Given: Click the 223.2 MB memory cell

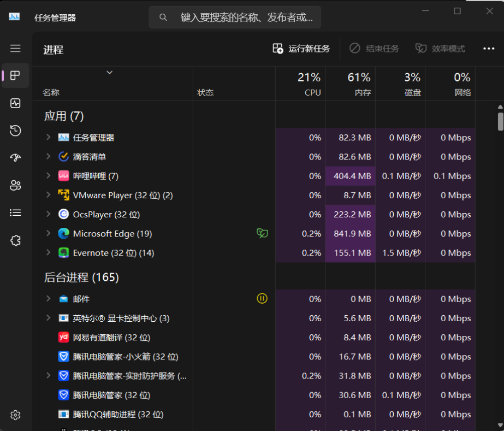Looking at the screenshot, I should click(351, 214).
